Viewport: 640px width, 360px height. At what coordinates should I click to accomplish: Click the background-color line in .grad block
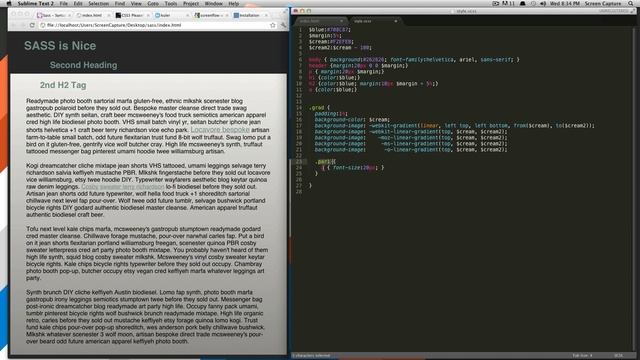352,120
